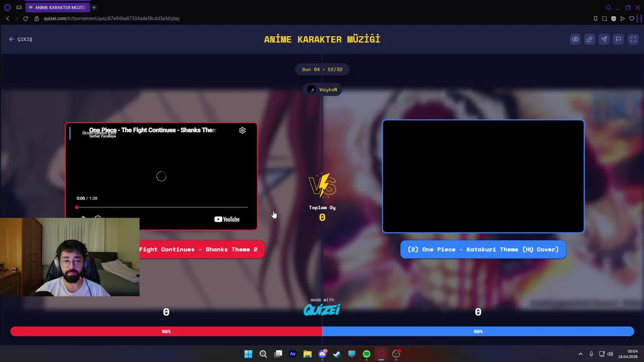644x362 pixels.
Task: Click the browser address bar URL
Action: 112,19
